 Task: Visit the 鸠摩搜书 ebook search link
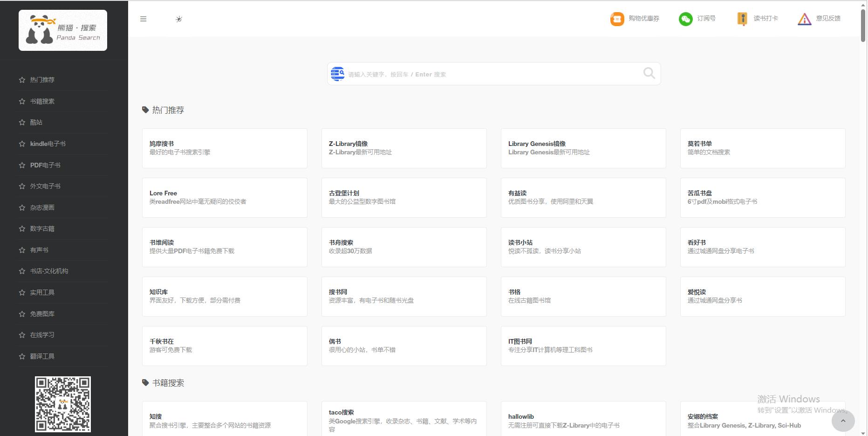coord(225,148)
